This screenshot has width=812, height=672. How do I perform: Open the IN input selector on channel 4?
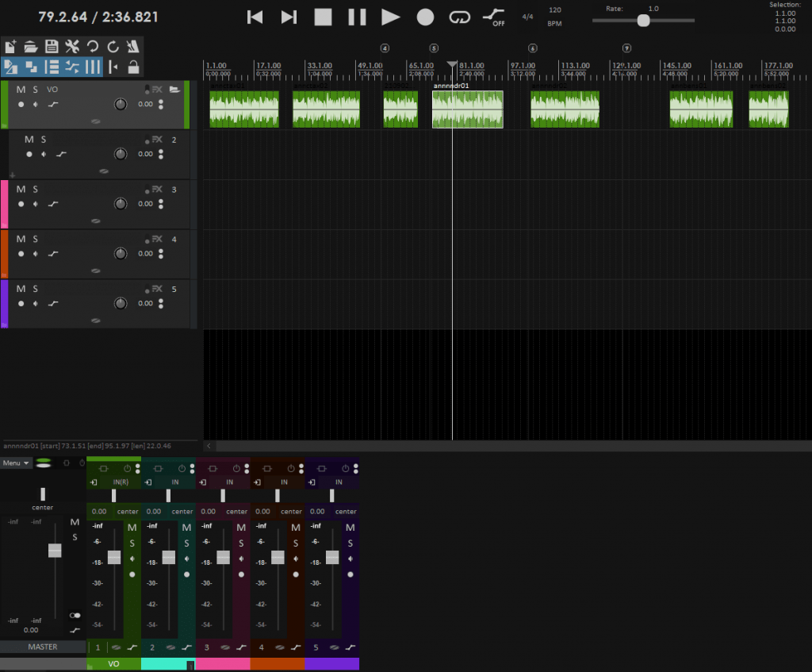pyautogui.click(x=284, y=482)
